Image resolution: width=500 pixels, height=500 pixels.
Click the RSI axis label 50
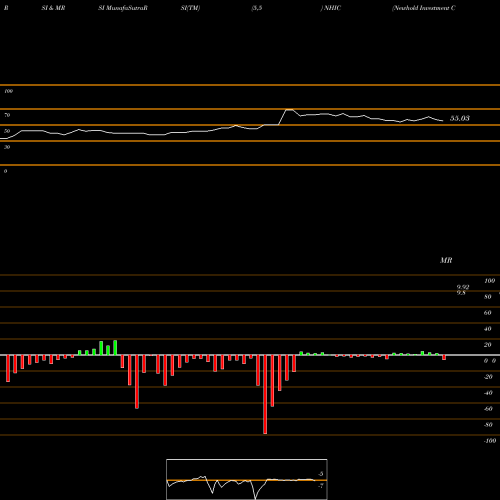click(7, 131)
